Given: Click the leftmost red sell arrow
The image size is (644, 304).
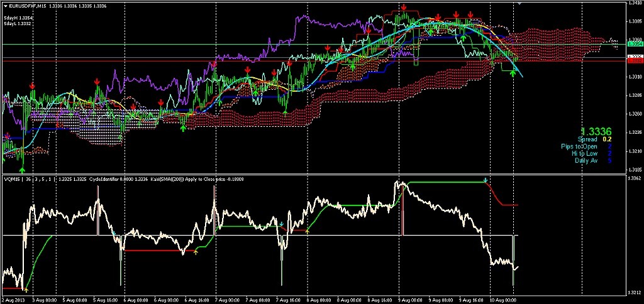Looking at the screenshot, I should click(8, 136).
